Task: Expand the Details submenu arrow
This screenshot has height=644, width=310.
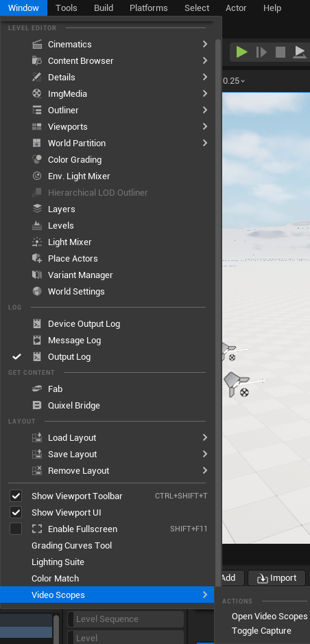Action: pyautogui.click(x=205, y=77)
